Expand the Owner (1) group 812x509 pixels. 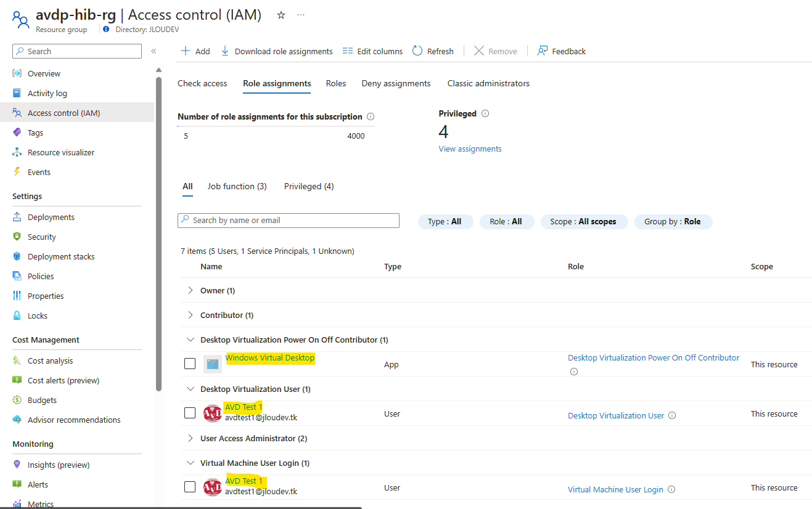tap(190, 290)
